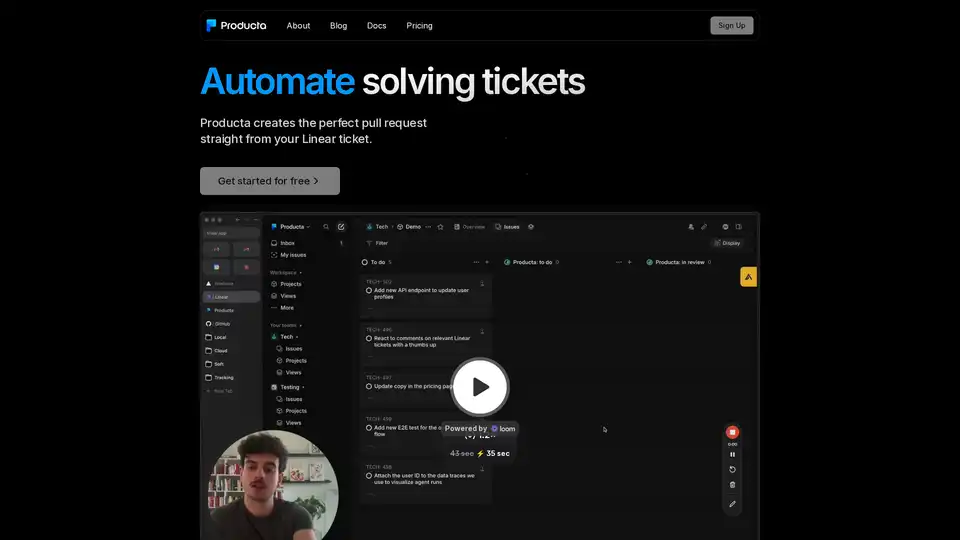960x540 pixels.
Task: Click the yellow badge icon at right edge
Action: click(748, 277)
